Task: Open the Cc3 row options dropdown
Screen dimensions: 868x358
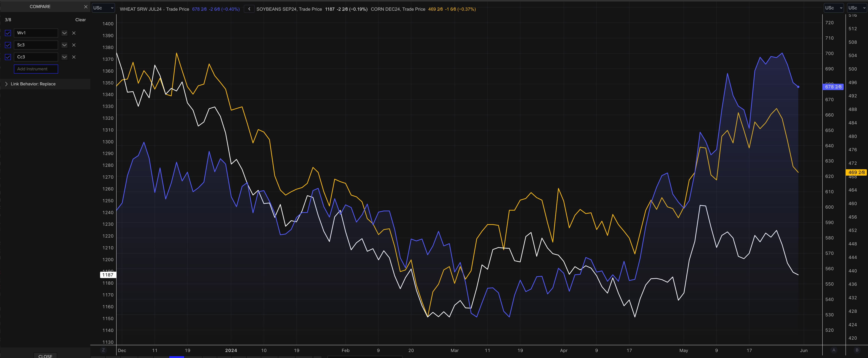Action: click(x=64, y=57)
